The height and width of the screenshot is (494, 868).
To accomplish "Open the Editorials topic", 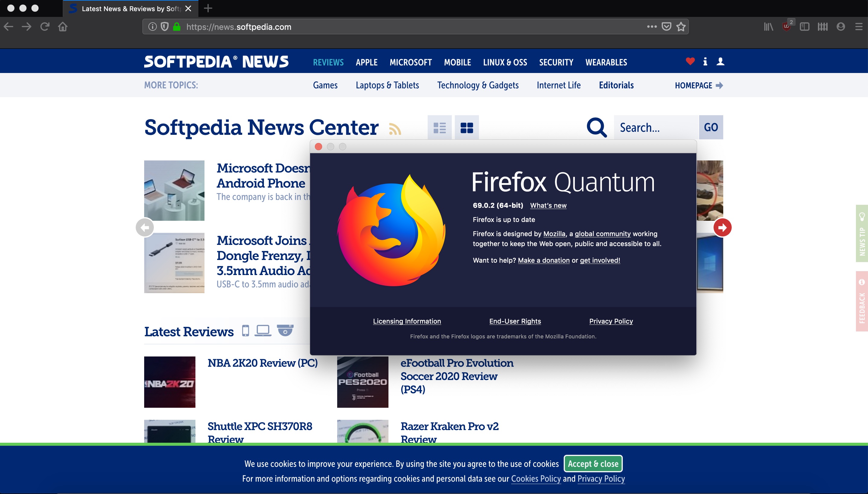I will click(616, 85).
